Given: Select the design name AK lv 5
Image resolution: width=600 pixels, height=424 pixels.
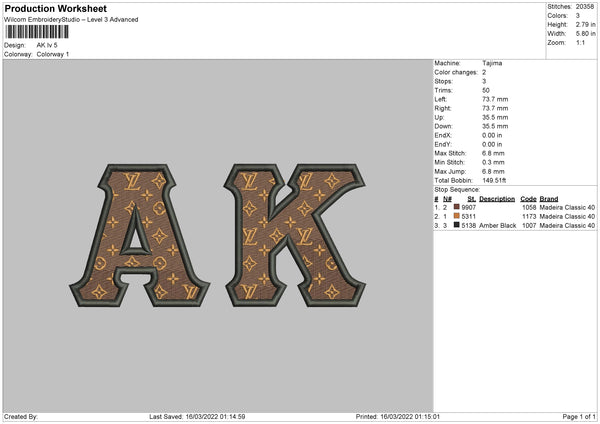Looking at the screenshot, I should pyautogui.click(x=47, y=45).
